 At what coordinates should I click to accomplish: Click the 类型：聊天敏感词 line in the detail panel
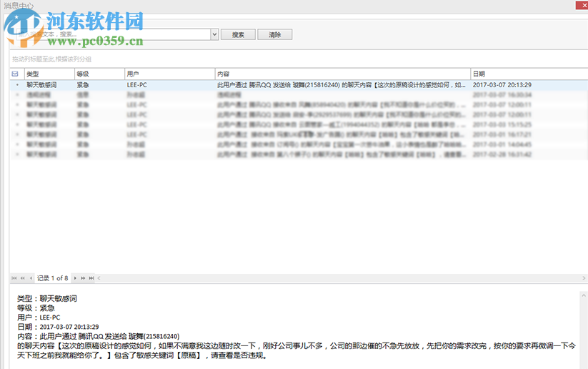pos(47,299)
